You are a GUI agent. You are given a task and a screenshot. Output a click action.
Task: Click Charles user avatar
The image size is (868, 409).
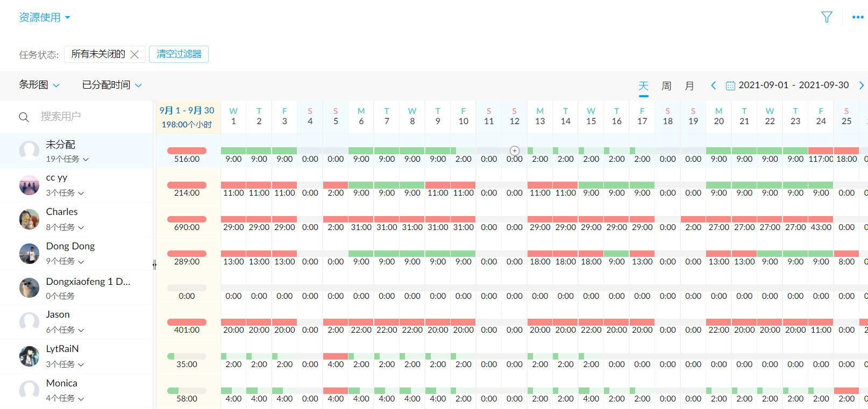pyautogui.click(x=29, y=219)
